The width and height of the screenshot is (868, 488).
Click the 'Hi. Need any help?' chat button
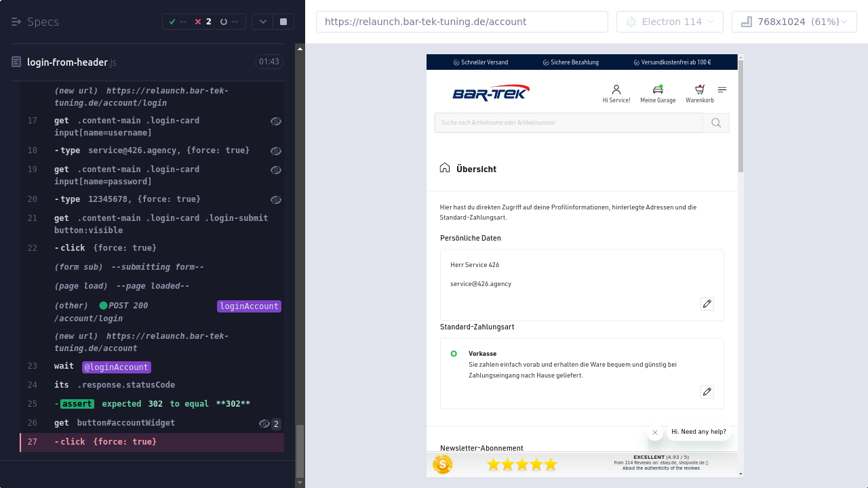click(x=698, y=432)
